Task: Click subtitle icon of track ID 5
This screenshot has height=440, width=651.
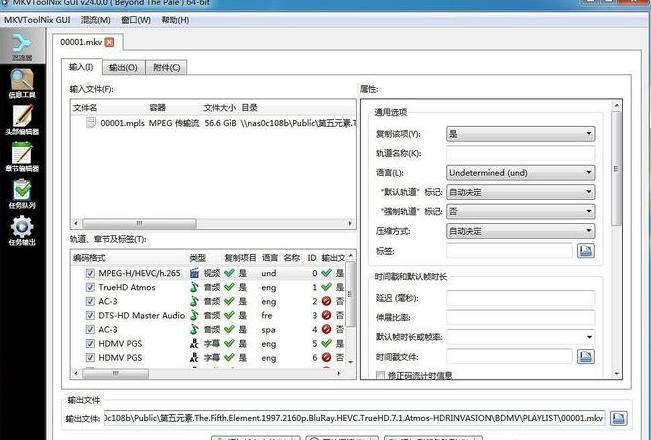Action: point(194,344)
